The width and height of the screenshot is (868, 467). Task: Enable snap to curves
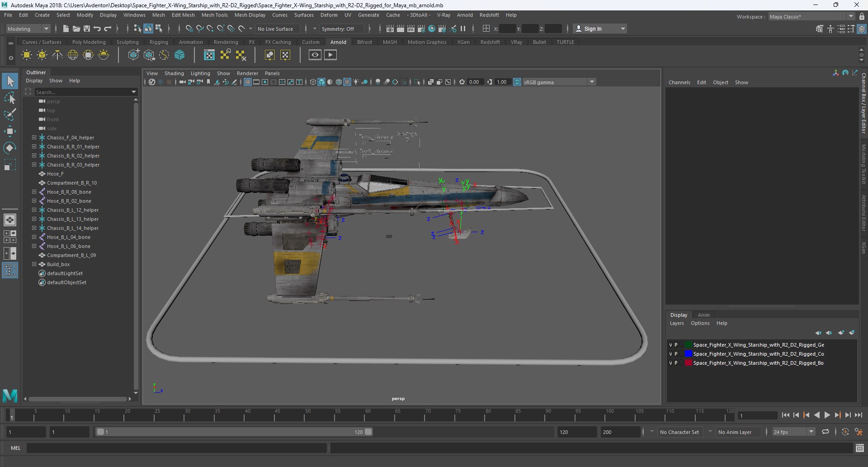[200, 29]
